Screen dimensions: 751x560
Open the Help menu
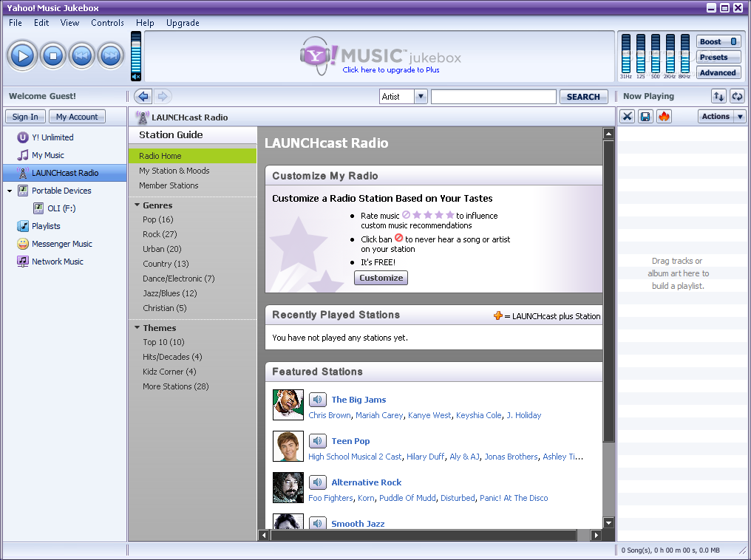145,23
